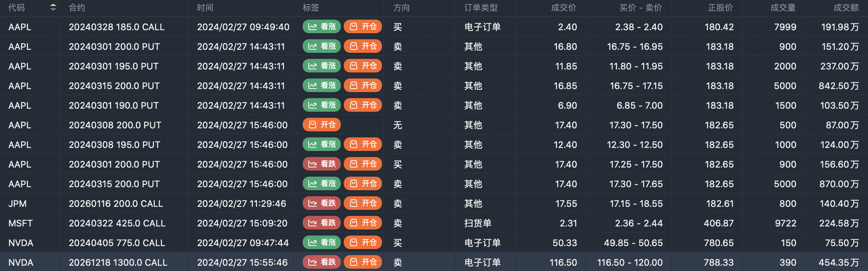Click 开仓 tag on NVDA 775.0 CALL row
The width and height of the screenshot is (868, 271).
[363, 243]
